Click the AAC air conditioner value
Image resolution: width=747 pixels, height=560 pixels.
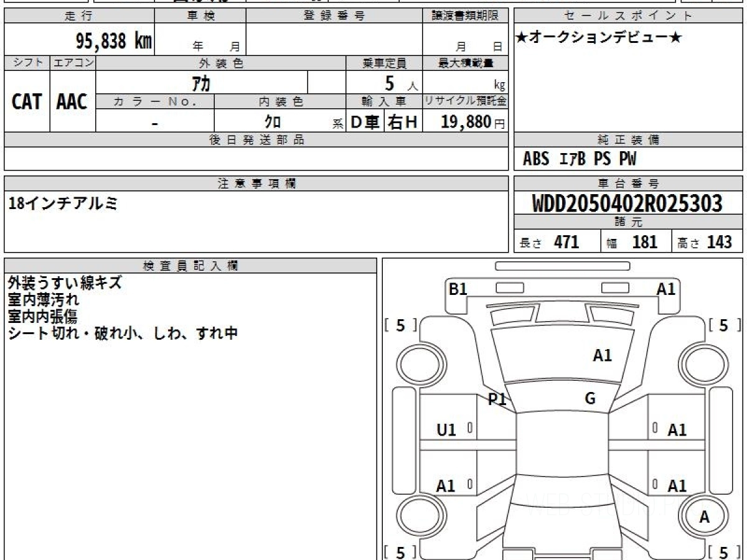point(73,101)
